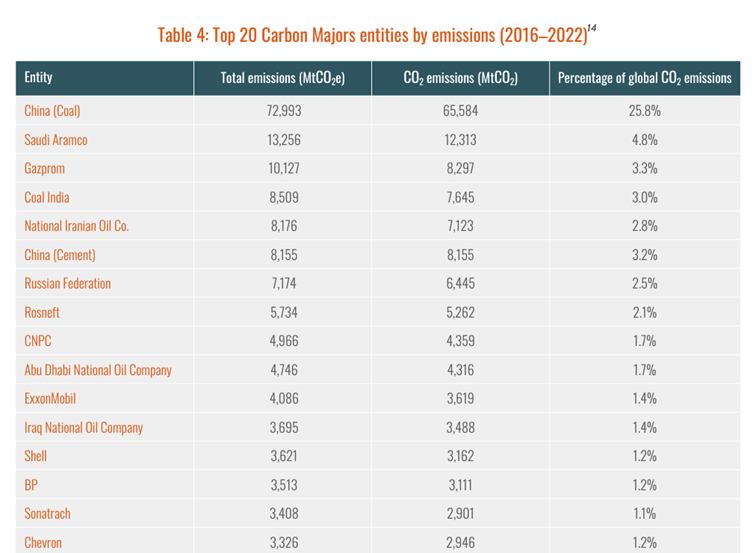This screenshot has height=553, width=756.
Task: Click the Rosneft entity name
Action: click(x=43, y=312)
